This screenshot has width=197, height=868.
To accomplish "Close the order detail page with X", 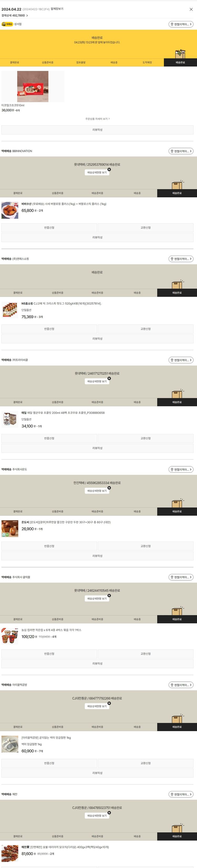I will click(191, 9).
